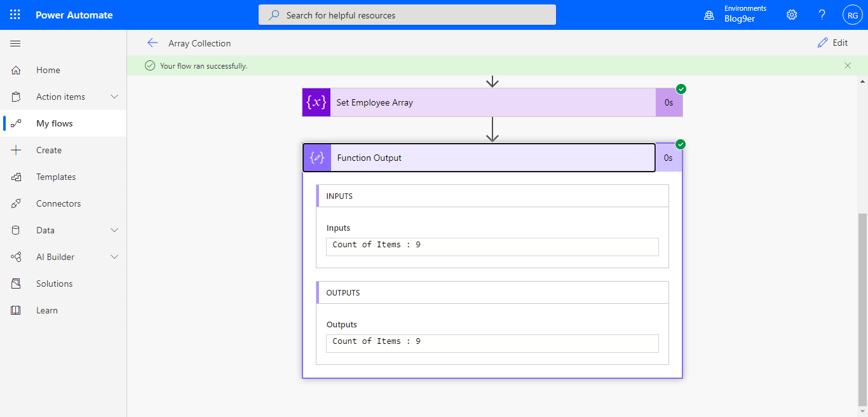Viewport: 868px width, 417px height.
Task: Open the app launcher waffle icon
Action: 15,15
